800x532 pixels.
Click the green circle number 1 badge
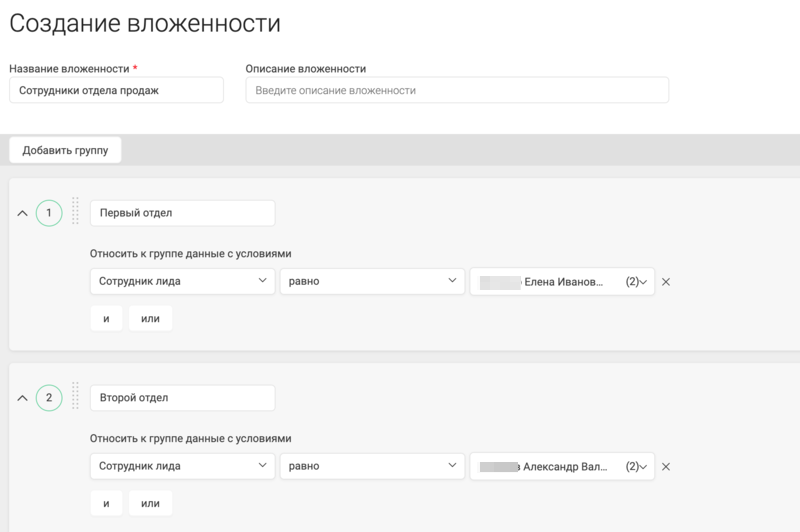click(x=48, y=213)
